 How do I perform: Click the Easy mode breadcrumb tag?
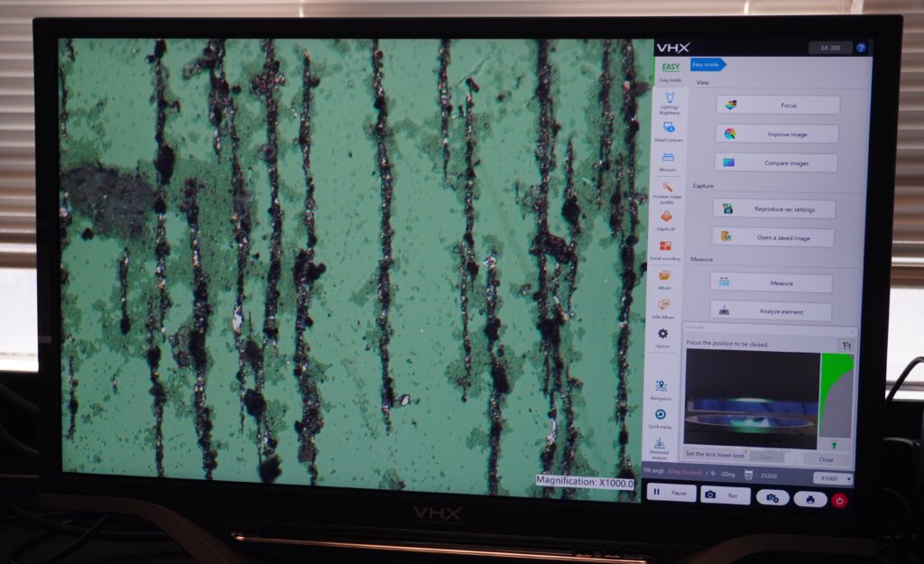click(x=707, y=64)
